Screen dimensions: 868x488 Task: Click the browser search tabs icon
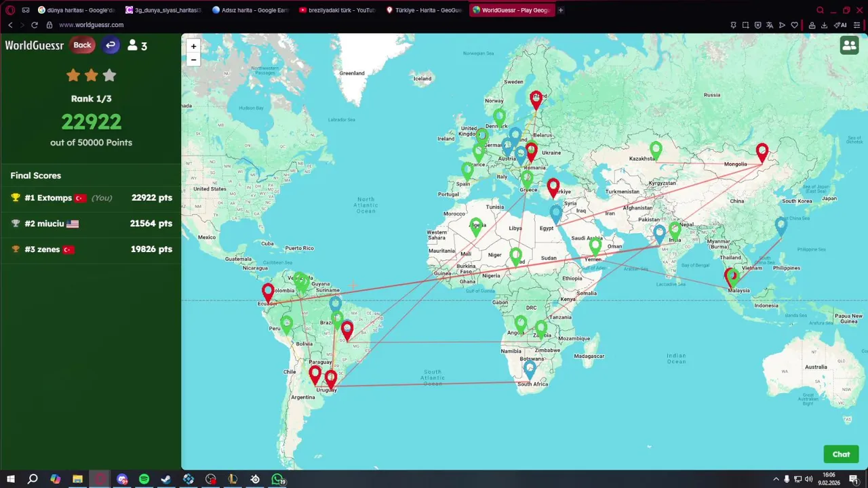click(820, 10)
